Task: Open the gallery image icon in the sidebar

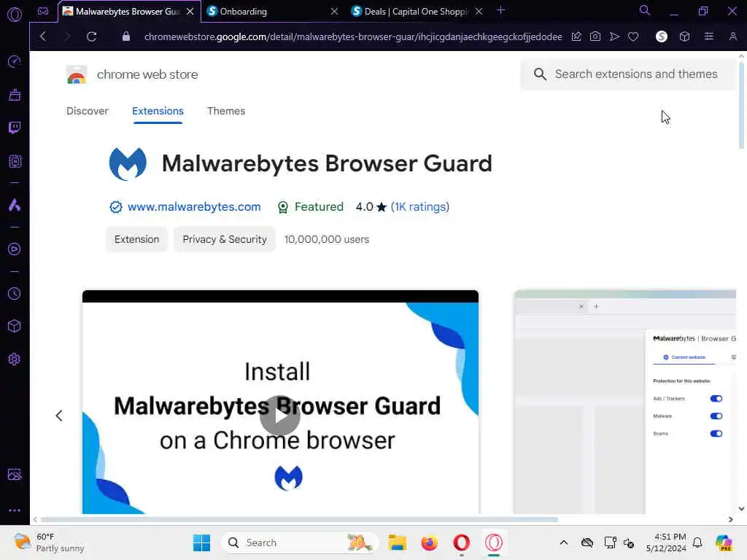Action: point(15,474)
